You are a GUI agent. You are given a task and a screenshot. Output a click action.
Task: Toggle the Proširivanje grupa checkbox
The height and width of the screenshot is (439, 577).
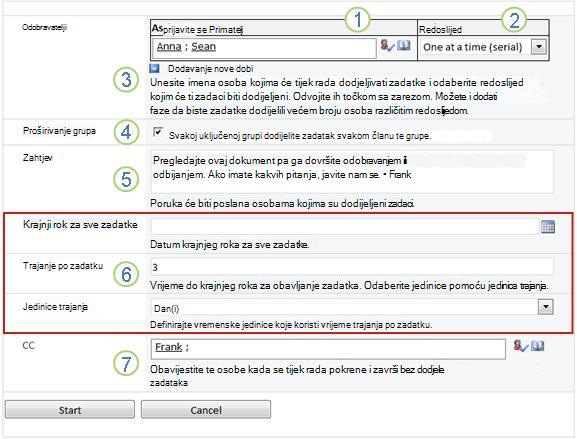[x=158, y=132]
